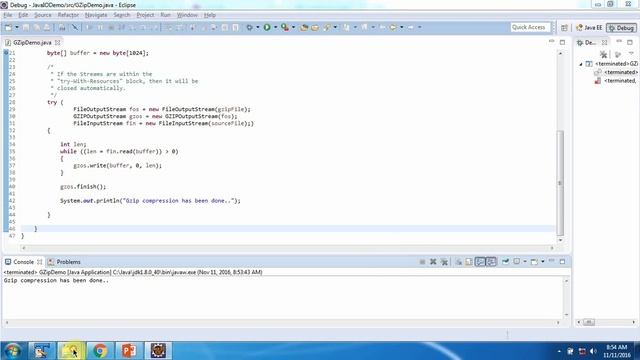Toggle Scroll Lock in Console toolbar
The height and width of the screenshot is (360, 640).
[469, 262]
